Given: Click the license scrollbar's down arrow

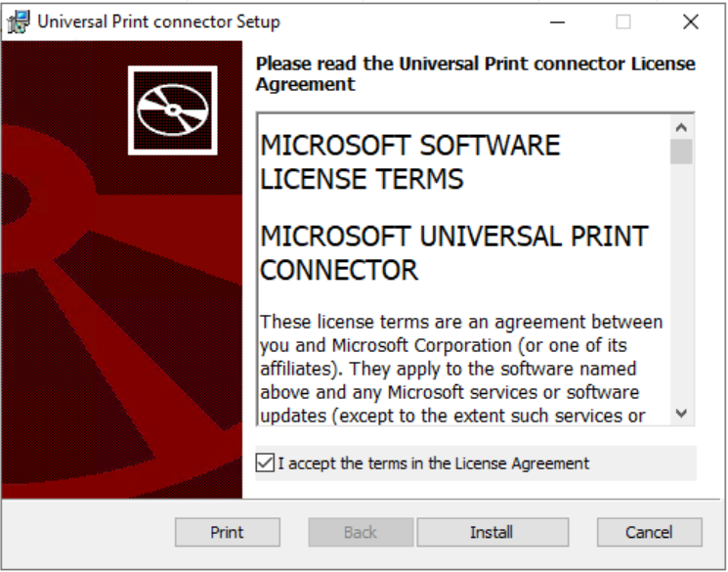Looking at the screenshot, I should pyautogui.click(x=681, y=414).
